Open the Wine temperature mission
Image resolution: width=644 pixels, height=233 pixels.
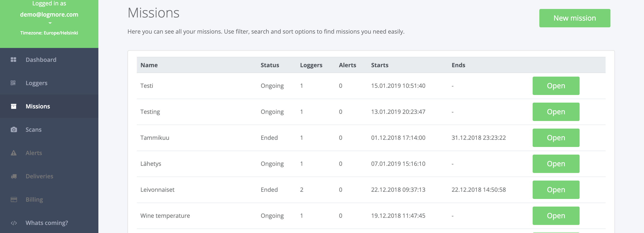(556, 216)
